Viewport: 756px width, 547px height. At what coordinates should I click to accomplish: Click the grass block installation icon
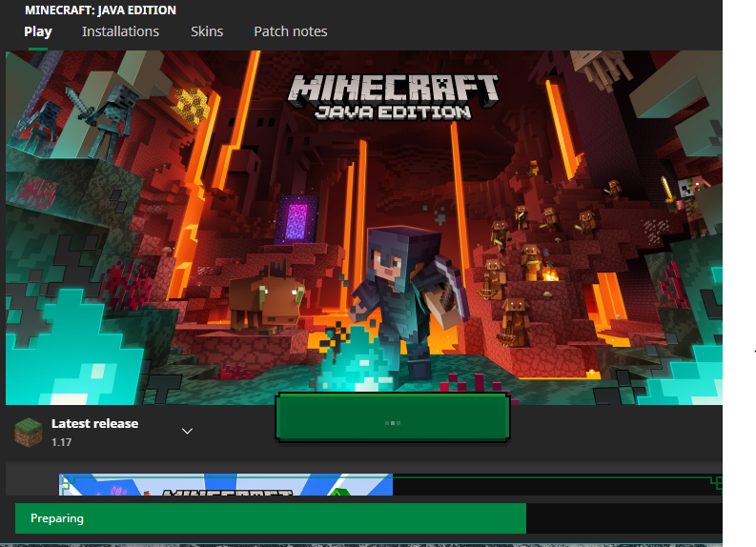coord(29,432)
